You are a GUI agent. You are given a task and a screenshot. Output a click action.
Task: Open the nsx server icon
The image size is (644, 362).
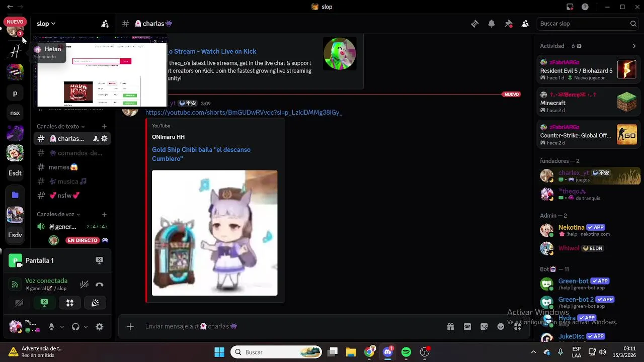pyautogui.click(x=15, y=113)
